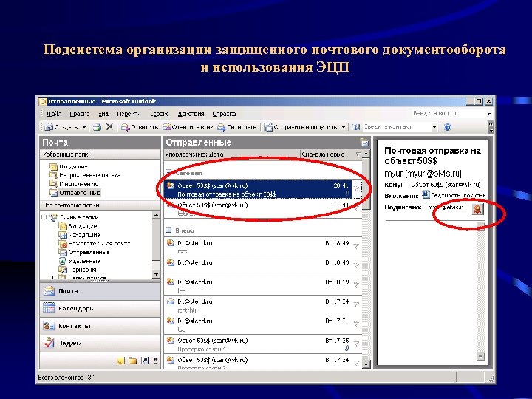Open the Notes icon at the bottom of the navigation pane
The width and height of the screenshot is (532, 399).
coord(120,361)
